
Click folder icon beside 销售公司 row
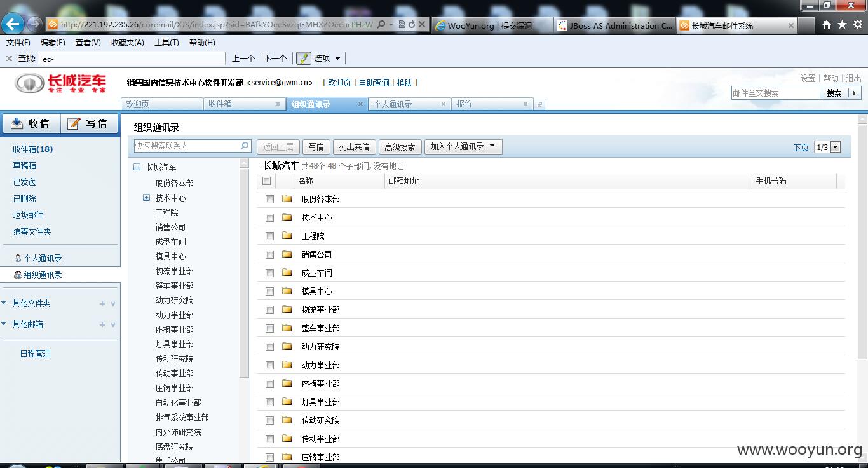coord(287,254)
